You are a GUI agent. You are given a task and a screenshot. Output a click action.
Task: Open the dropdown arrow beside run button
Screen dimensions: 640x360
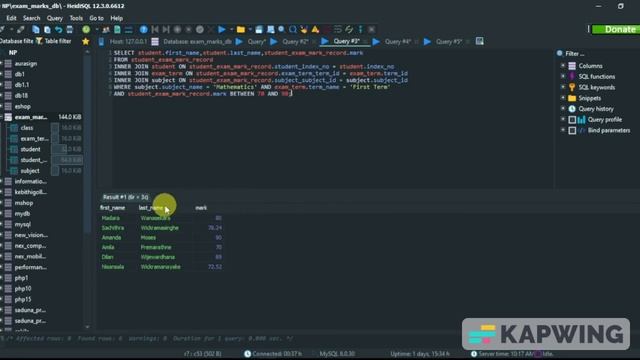(231, 29)
